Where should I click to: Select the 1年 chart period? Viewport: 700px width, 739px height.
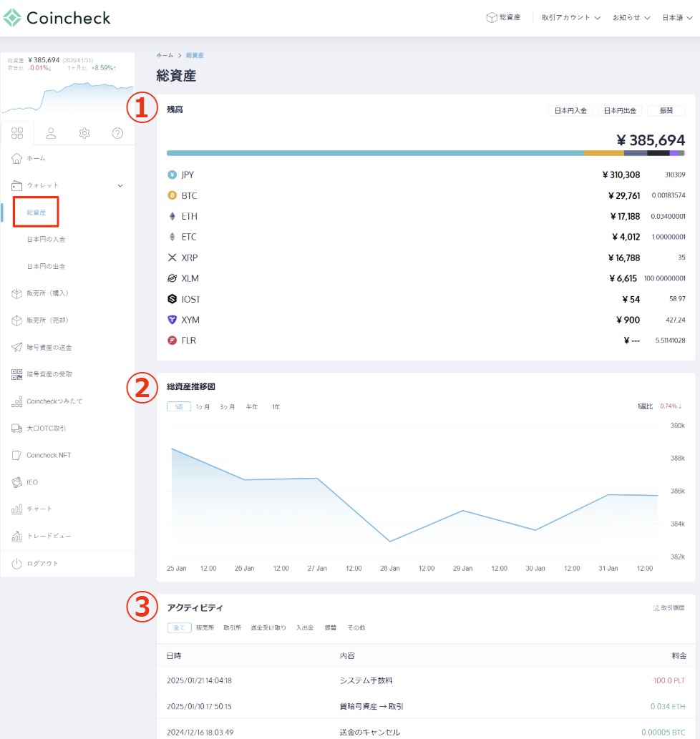(276, 407)
